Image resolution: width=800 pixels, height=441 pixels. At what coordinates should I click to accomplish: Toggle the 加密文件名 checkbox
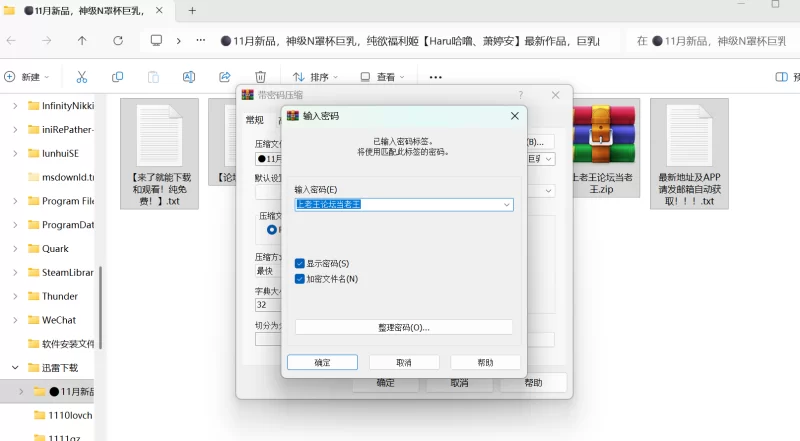click(x=300, y=279)
